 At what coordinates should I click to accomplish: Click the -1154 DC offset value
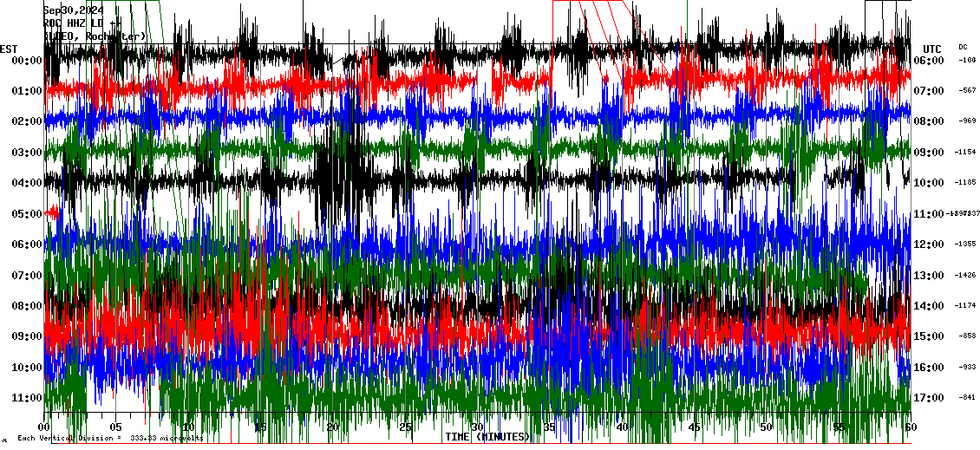tap(965, 153)
